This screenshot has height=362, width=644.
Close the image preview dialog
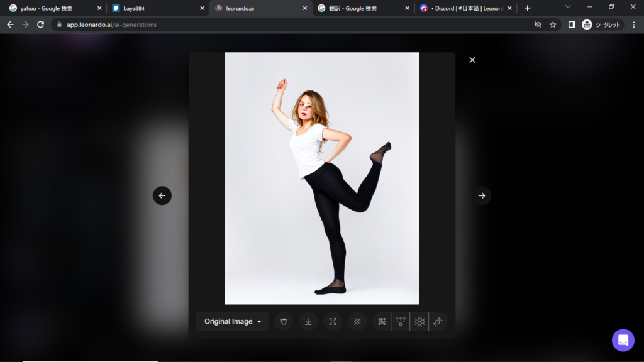point(472,60)
